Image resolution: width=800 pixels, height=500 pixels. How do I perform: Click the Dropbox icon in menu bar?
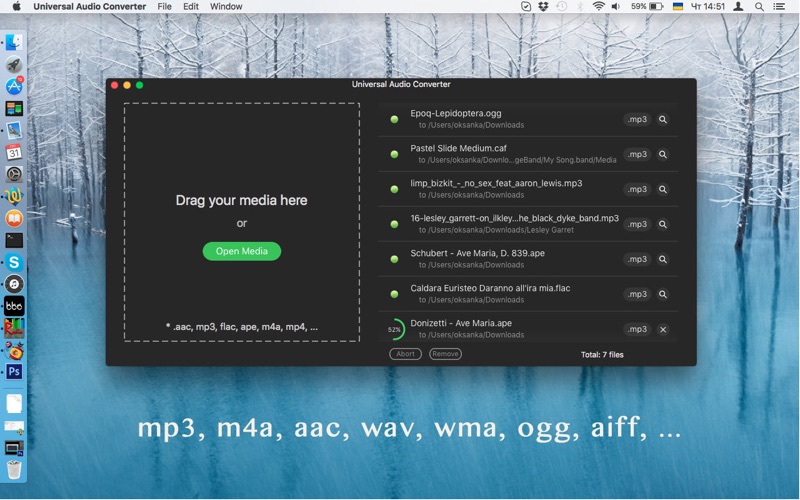[543, 7]
